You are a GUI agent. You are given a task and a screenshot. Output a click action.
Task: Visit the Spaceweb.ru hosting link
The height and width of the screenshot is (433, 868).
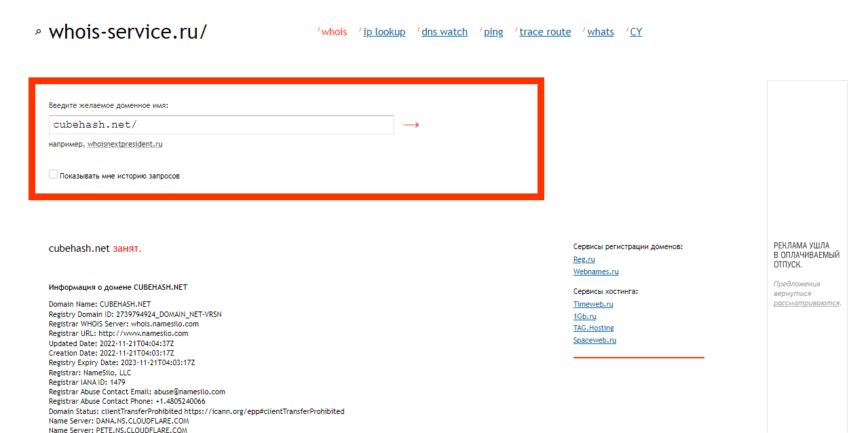(x=595, y=341)
